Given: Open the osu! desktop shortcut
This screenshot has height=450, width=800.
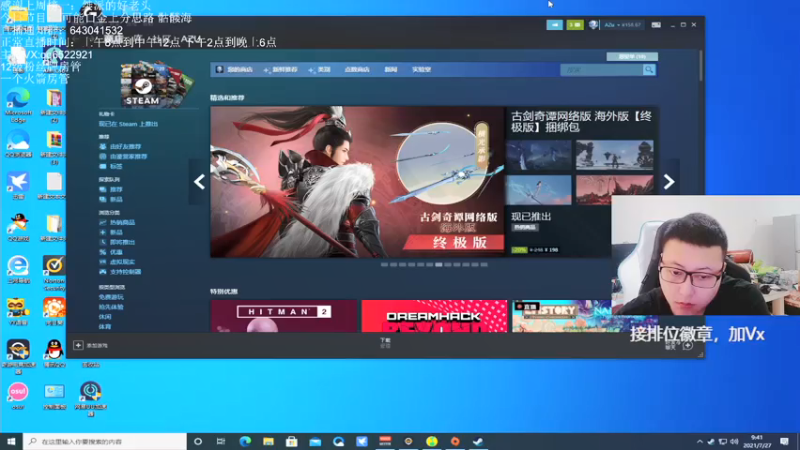Looking at the screenshot, I should click(18, 396).
